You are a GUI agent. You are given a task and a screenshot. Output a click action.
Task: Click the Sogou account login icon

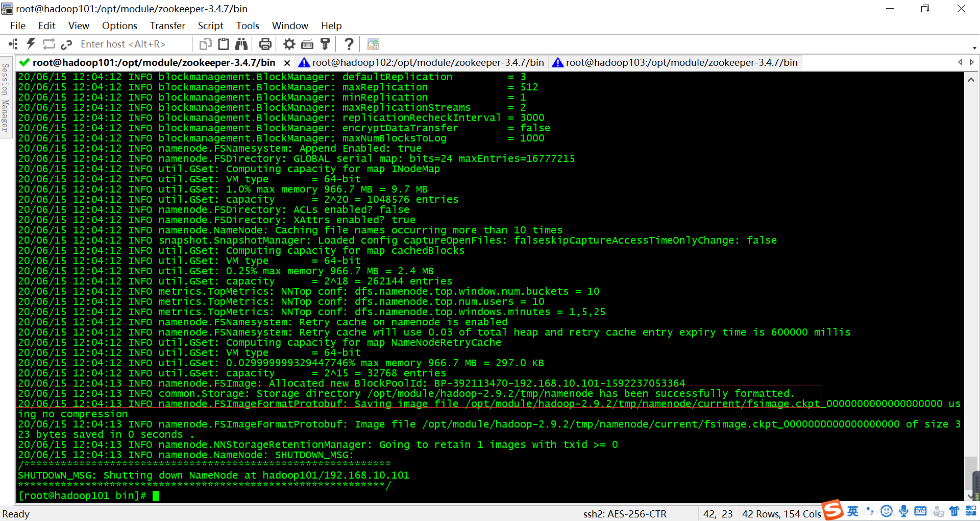[938, 511]
